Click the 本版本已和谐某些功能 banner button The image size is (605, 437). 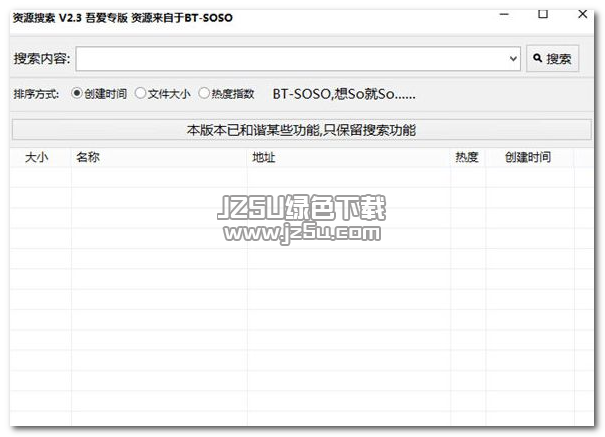tap(302, 130)
